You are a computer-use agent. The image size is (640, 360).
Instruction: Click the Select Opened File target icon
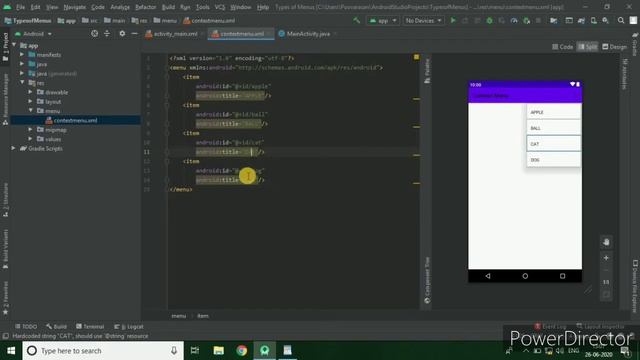[94, 34]
